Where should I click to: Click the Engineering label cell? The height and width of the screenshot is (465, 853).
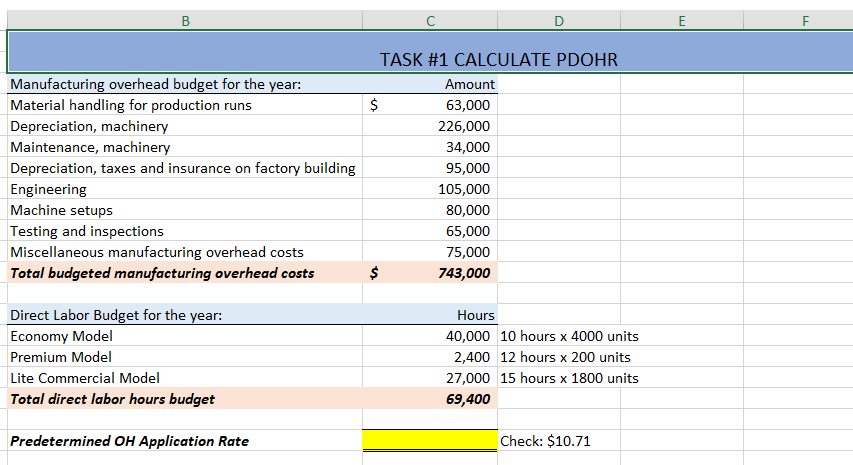[x=185, y=189]
